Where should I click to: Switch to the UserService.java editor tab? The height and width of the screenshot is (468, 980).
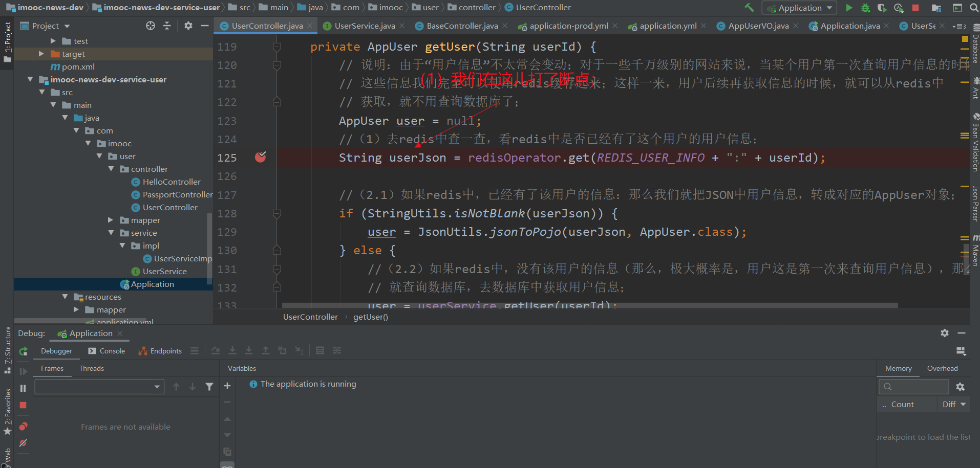pos(364,26)
